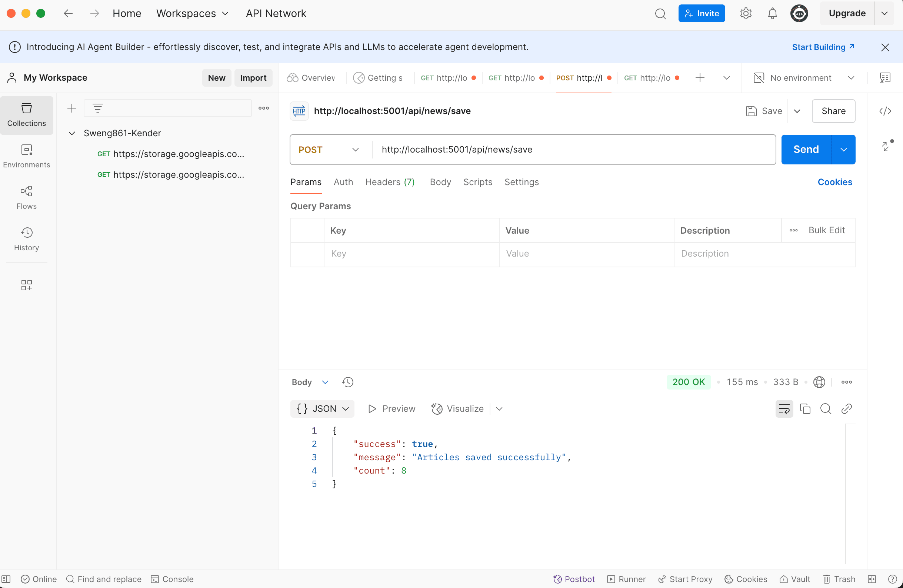Image resolution: width=903 pixels, height=588 pixels.
Task: Click the query param Key field
Action: [411, 254]
